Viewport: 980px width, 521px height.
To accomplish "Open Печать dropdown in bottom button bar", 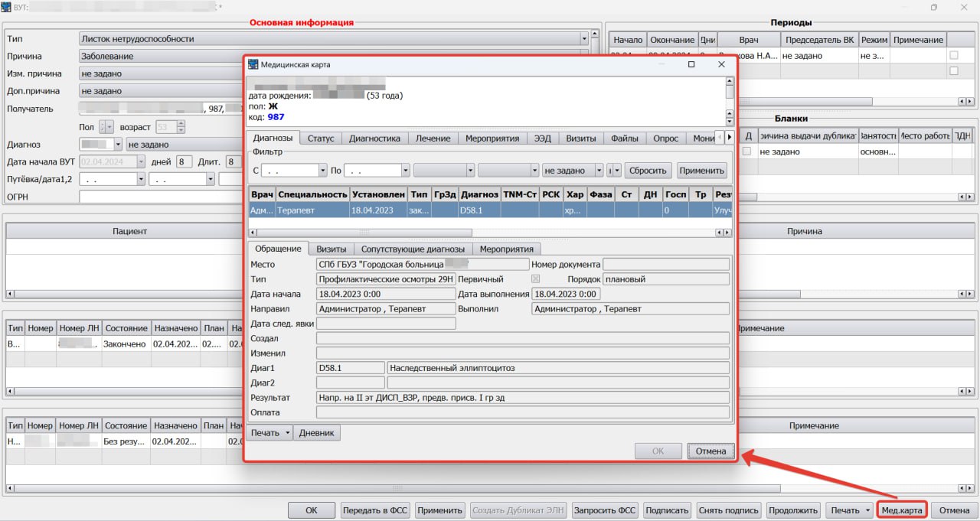I will point(867,510).
